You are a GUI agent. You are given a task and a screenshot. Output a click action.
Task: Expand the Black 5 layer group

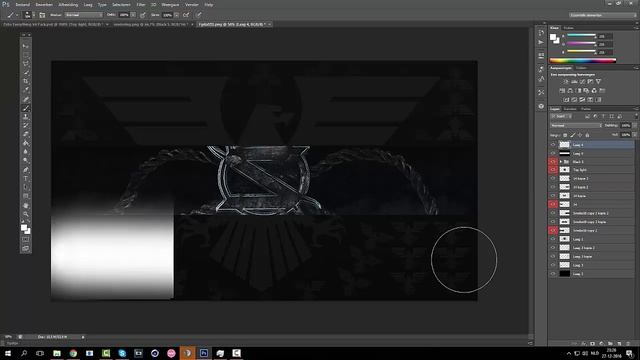click(x=560, y=162)
